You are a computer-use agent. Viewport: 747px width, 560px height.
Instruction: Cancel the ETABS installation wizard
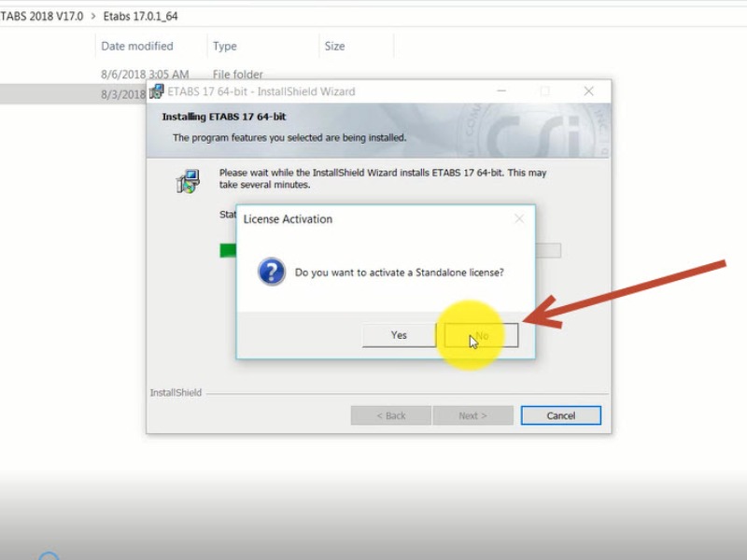click(560, 415)
